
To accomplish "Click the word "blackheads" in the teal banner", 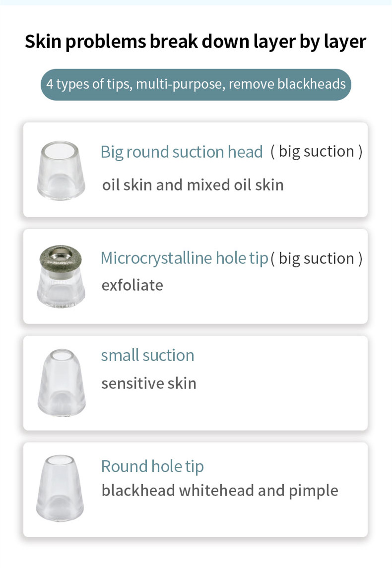I will pos(312,84).
